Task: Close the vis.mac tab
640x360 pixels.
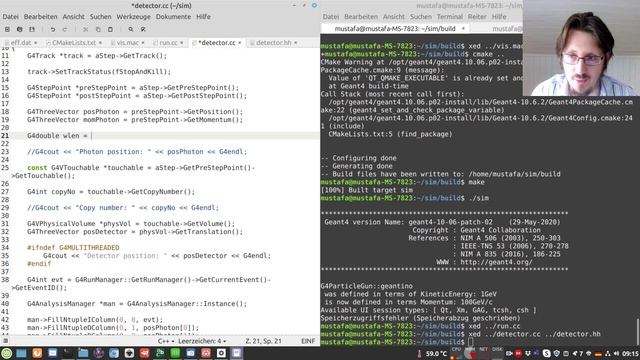Action: (142, 42)
